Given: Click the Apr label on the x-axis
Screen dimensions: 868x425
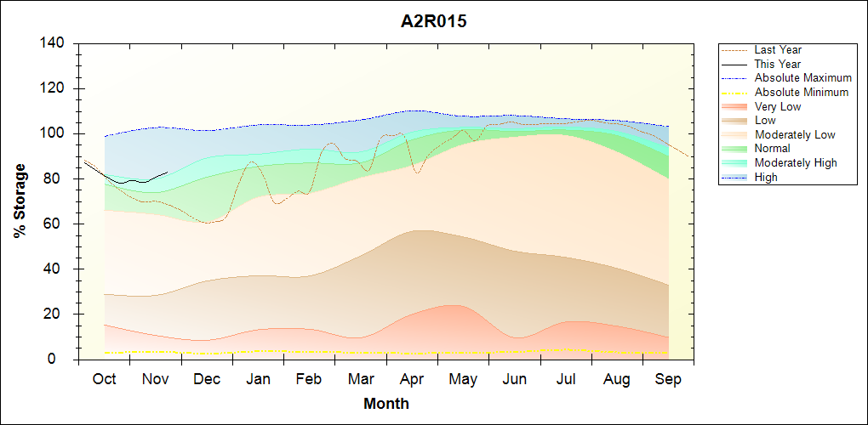Looking at the screenshot, I should pyautogui.click(x=412, y=379).
